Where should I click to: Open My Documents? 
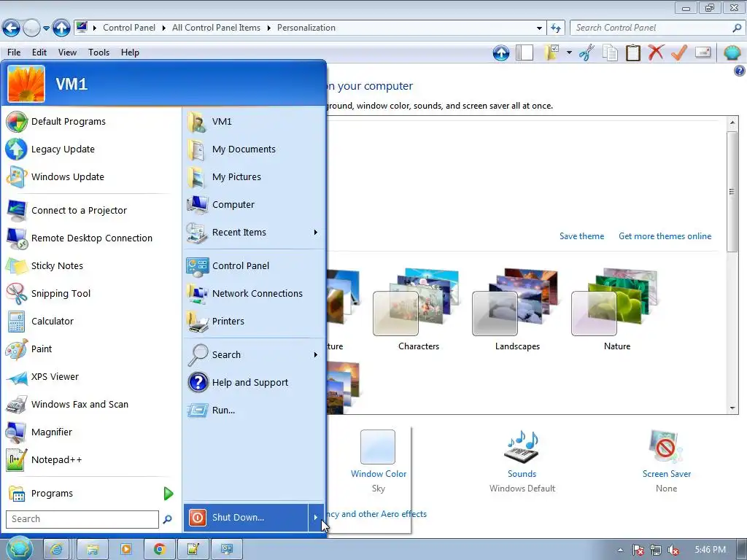point(254,149)
